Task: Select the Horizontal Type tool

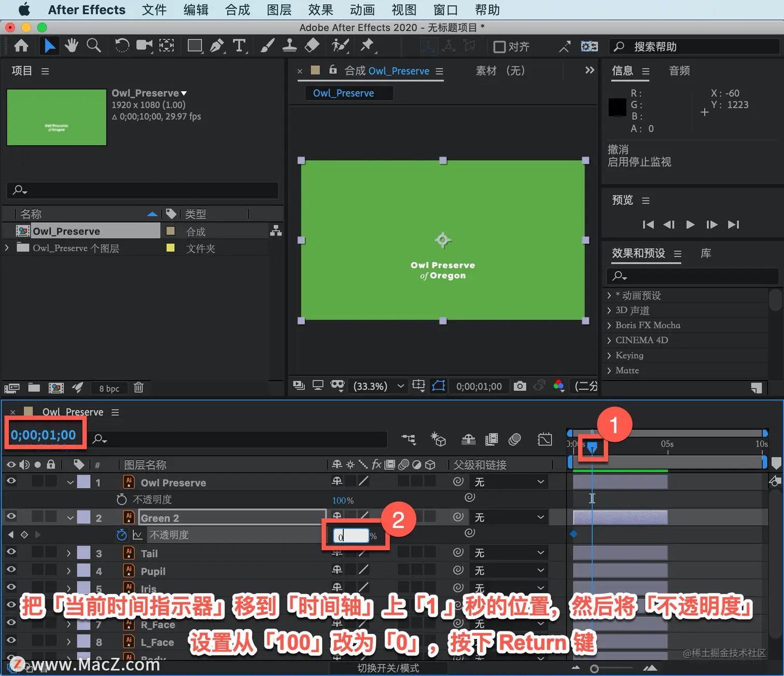Action: (x=239, y=46)
